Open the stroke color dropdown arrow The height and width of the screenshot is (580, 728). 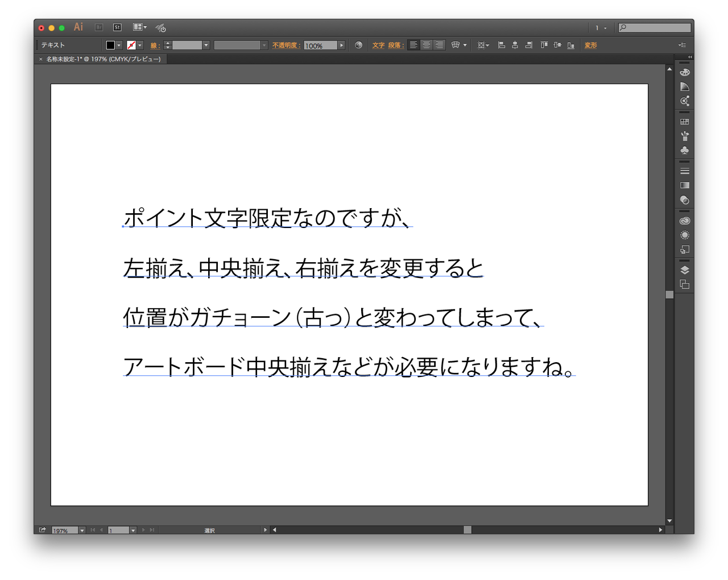(140, 45)
